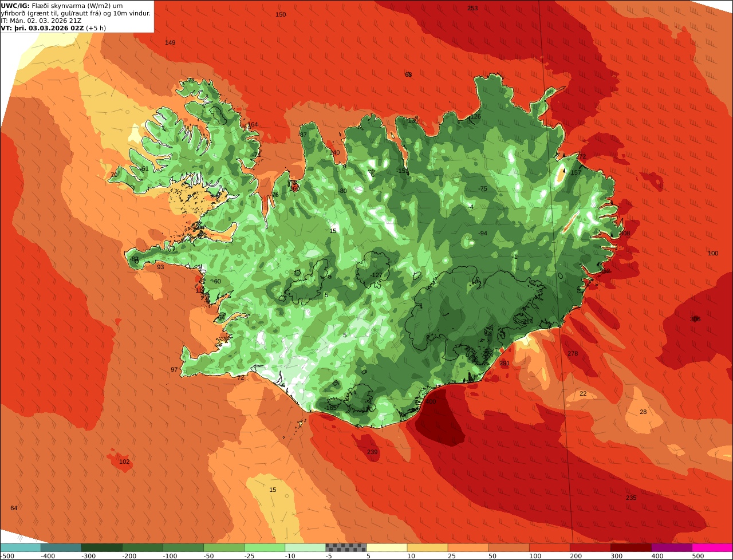Image resolution: width=733 pixels, height=560 pixels.
Task: Select the map value '102'
Action: coord(124,462)
